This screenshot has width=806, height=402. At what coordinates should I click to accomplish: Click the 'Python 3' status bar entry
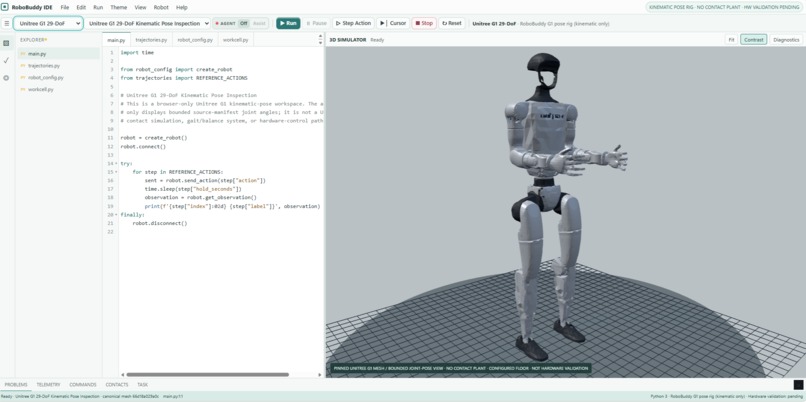pyautogui.click(x=657, y=396)
